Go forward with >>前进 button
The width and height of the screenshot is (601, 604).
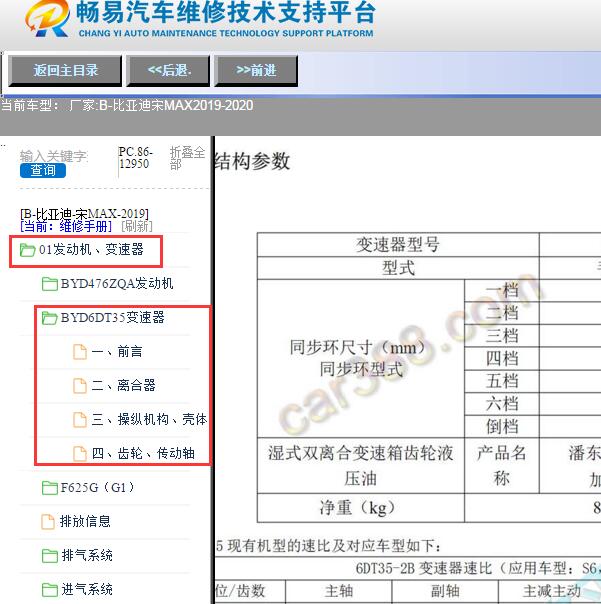(256, 70)
